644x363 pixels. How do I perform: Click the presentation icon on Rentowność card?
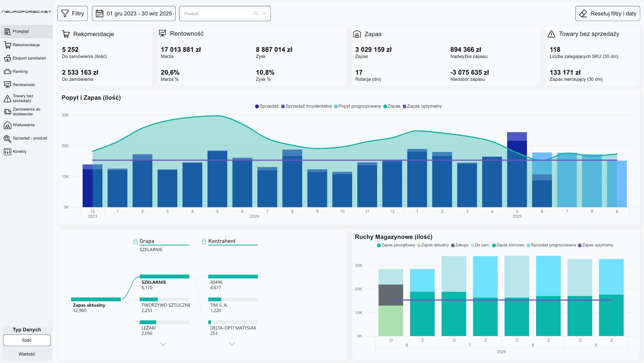tap(162, 33)
